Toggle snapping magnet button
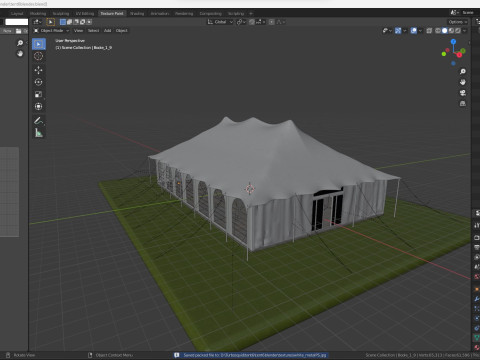This screenshot has height=360, width=480. click(252, 22)
